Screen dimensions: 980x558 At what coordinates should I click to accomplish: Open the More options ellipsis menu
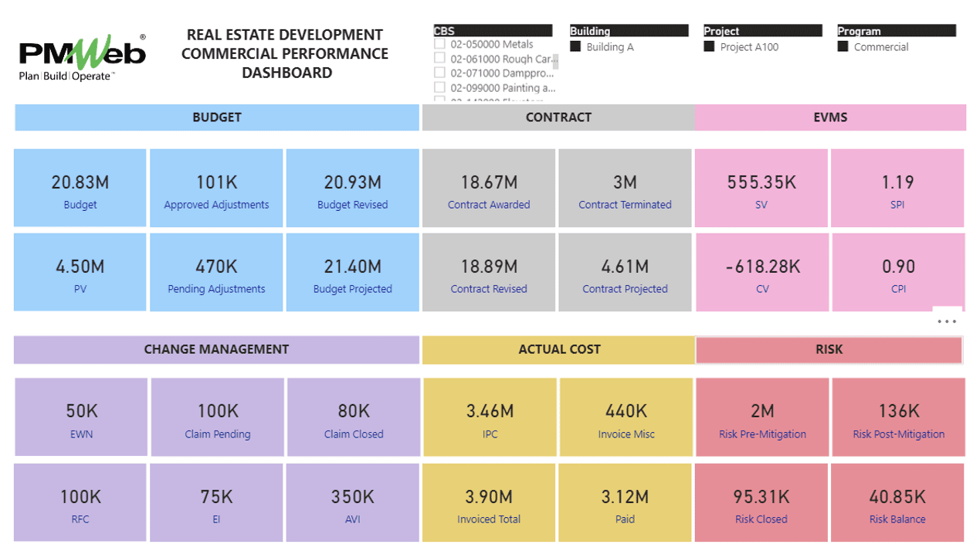coord(946,321)
